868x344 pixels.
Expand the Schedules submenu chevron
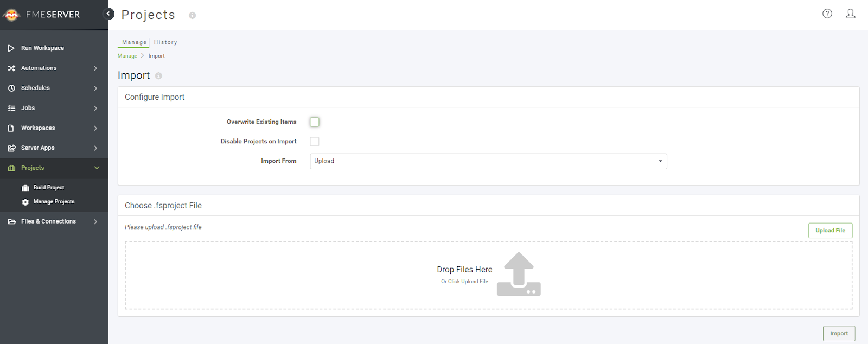click(x=95, y=88)
